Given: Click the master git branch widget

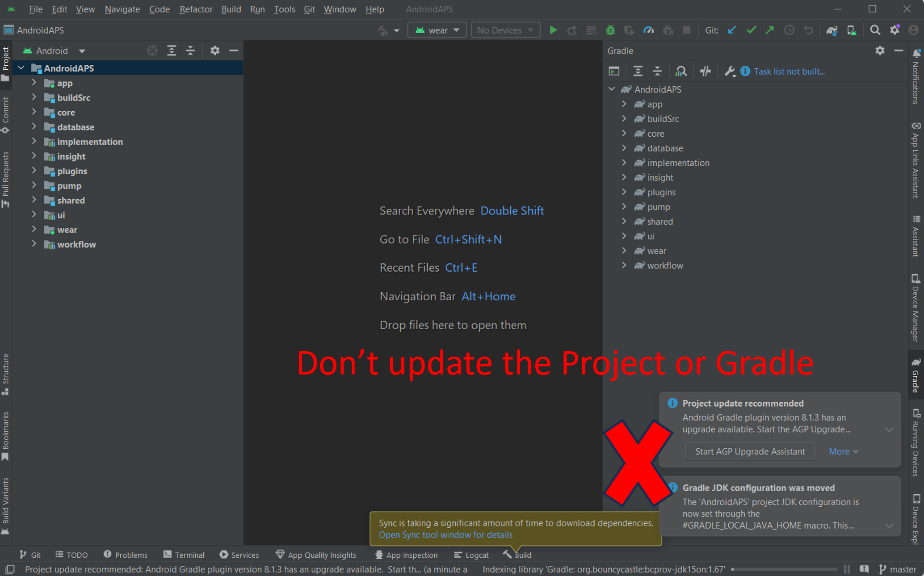Looking at the screenshot, I should (x=898, y=569).
